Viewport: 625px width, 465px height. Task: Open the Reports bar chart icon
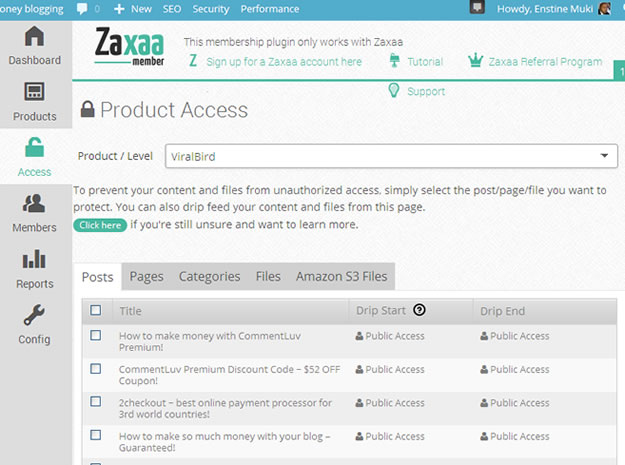click(34, 259)
